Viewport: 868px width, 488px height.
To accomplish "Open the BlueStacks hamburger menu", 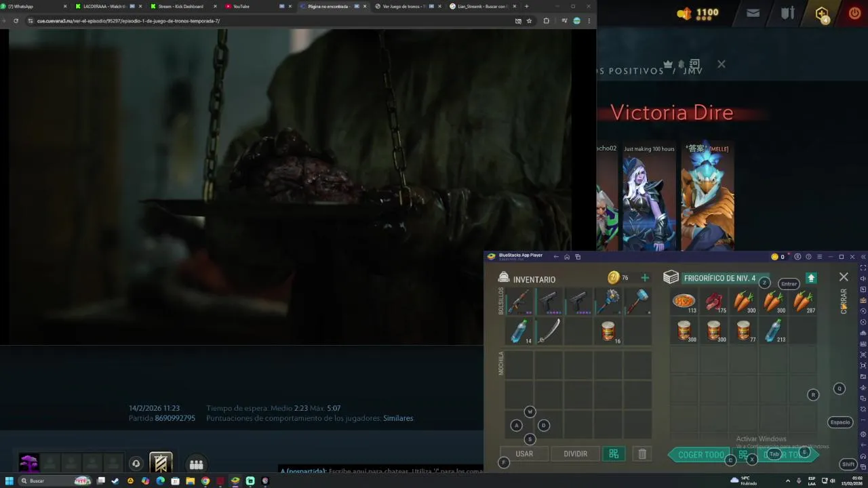I will (x=819, y=257).
